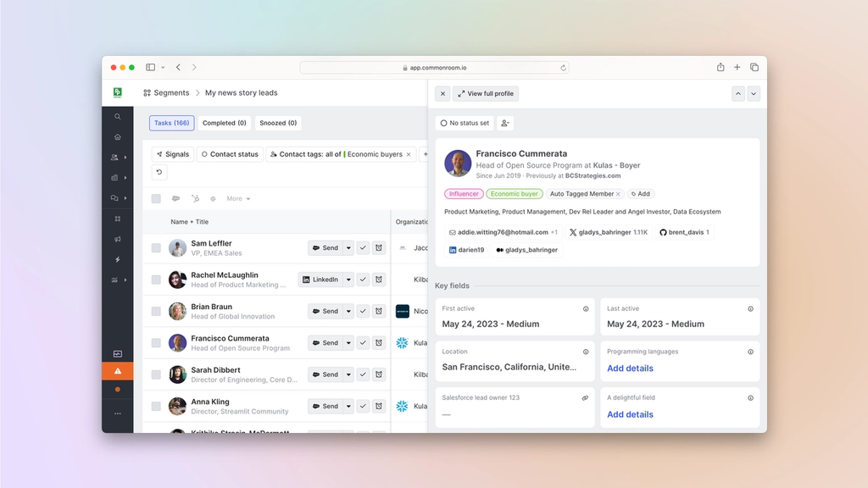Check the Sam Leffler row checkbox

(156, 248)
